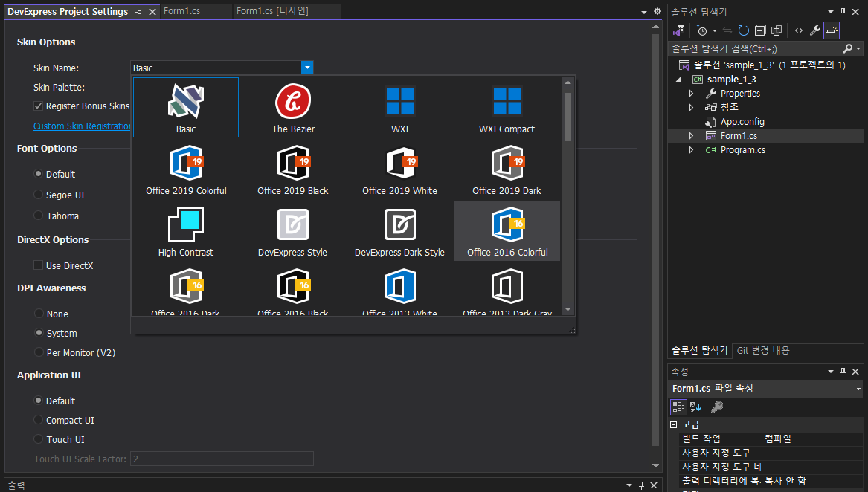This screenshot has width=868, height=492.
Task: Refresh the Solution Explorer
Action: tap(744, 30)
